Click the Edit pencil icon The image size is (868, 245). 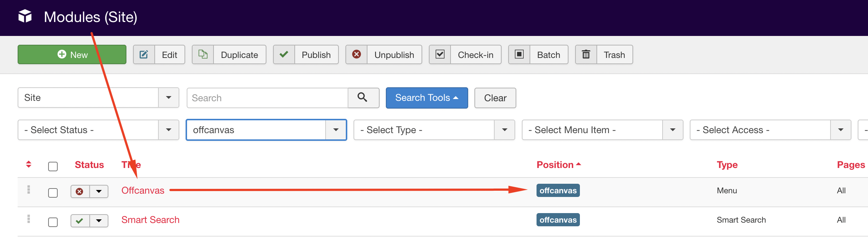point(144,55)
